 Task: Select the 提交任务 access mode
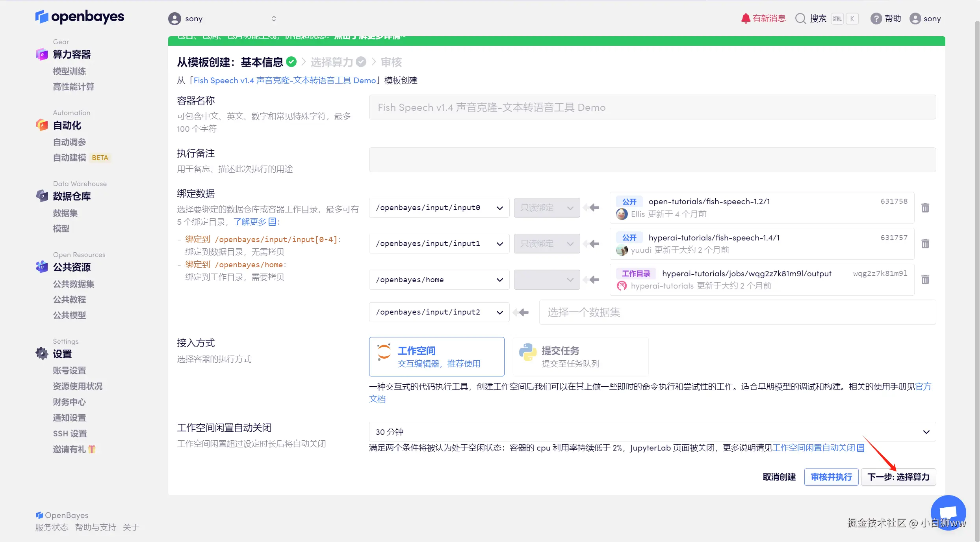580,356
